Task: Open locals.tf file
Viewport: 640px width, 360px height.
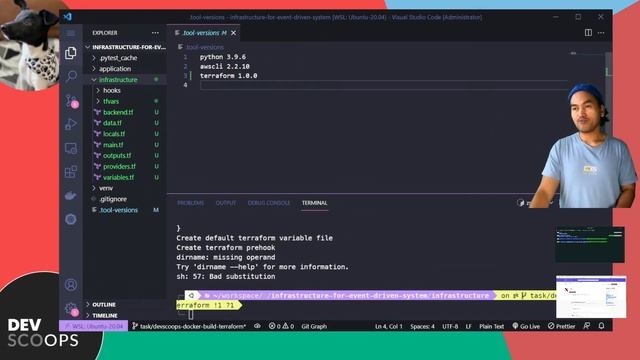Action: pos(125,134)
